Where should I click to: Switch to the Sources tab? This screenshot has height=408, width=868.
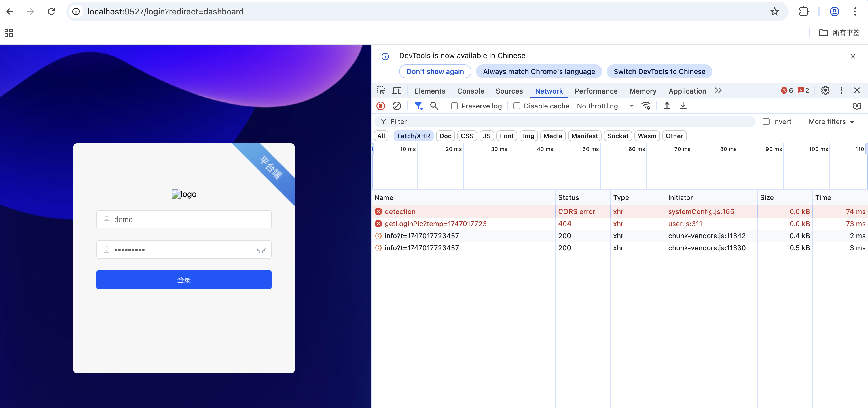tap(509, 91)
